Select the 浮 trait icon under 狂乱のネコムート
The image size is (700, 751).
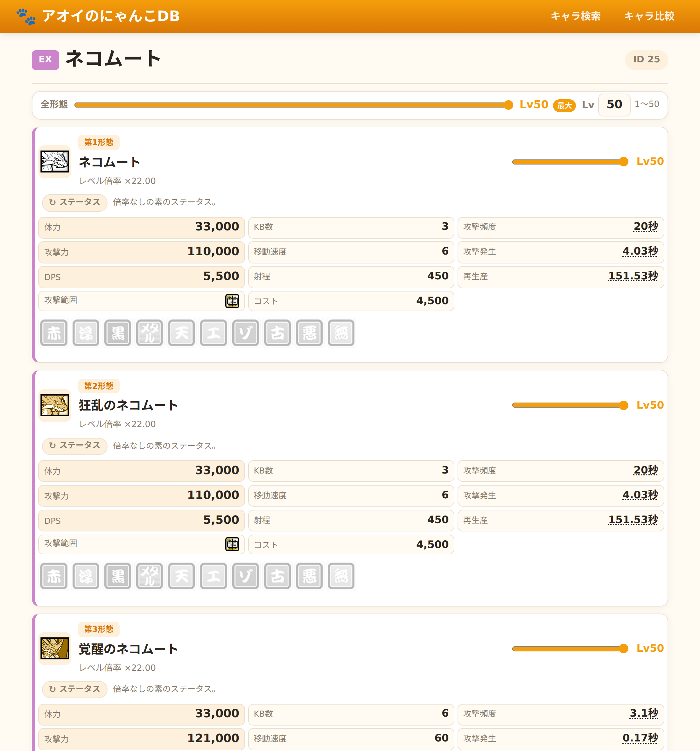[86, 576]
